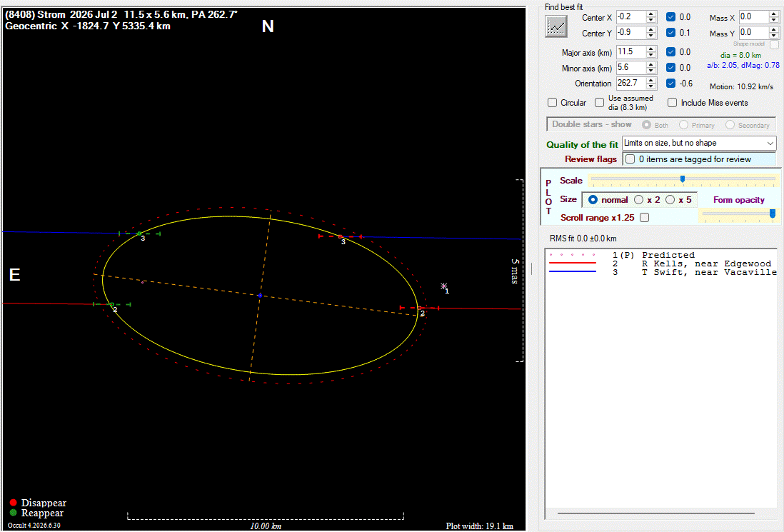Click the predicted position star marker 1
Viewport: 784px width, 532px height.
(x=443, y=286)
